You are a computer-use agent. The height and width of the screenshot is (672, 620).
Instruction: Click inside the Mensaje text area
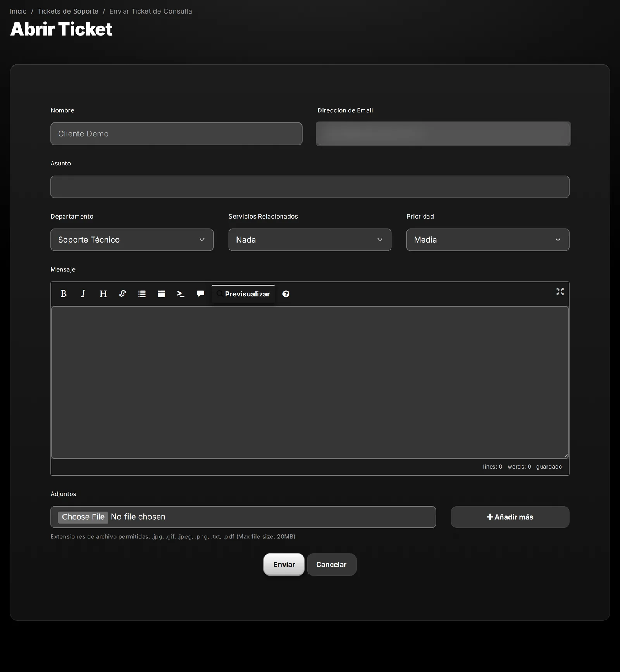click(x=310, y=383)
